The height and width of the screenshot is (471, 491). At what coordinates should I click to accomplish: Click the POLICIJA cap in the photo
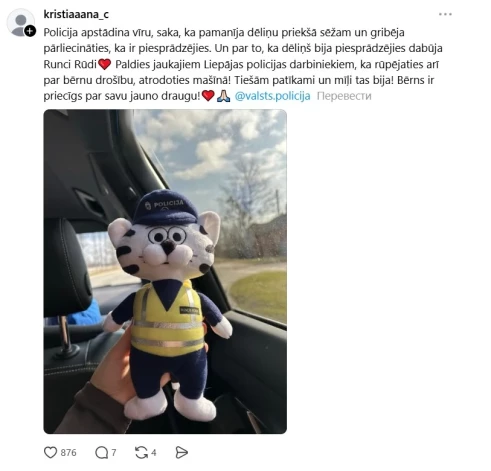point(164,207)
